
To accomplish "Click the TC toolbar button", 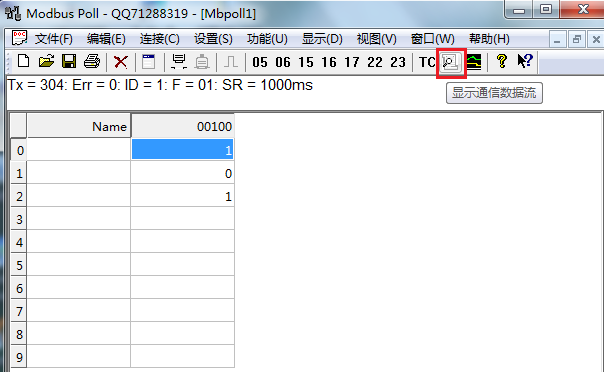I will point(427,62).
